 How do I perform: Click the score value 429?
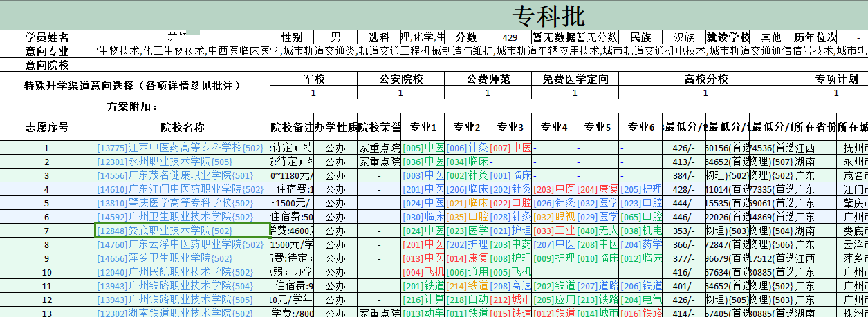510,37
